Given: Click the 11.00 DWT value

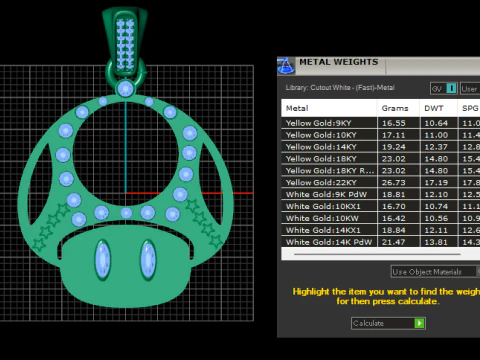Looking at the screenshot, I should [436, 135].
